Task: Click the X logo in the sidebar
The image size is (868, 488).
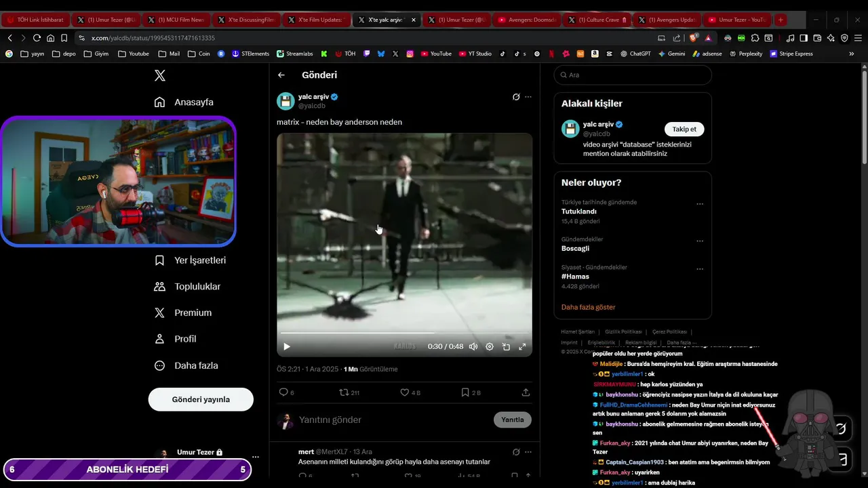Action: 160,75
